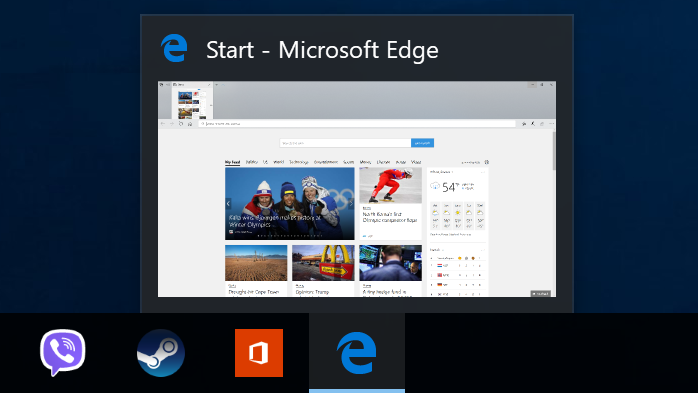Click the Edge logo in the preview header
Viewport: 698px width, 393px height.
pos(174,48)
